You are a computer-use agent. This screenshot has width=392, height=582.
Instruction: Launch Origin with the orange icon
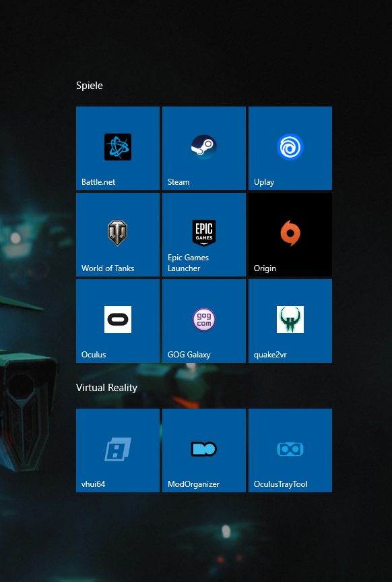290,233
